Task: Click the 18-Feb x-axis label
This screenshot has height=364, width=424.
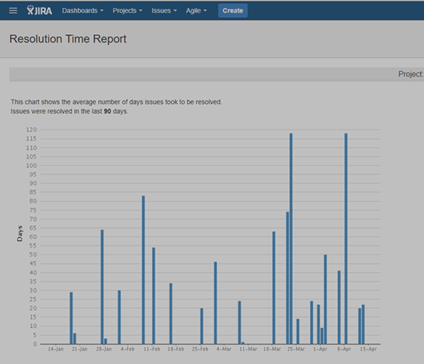Action: [x=176, y=349]
